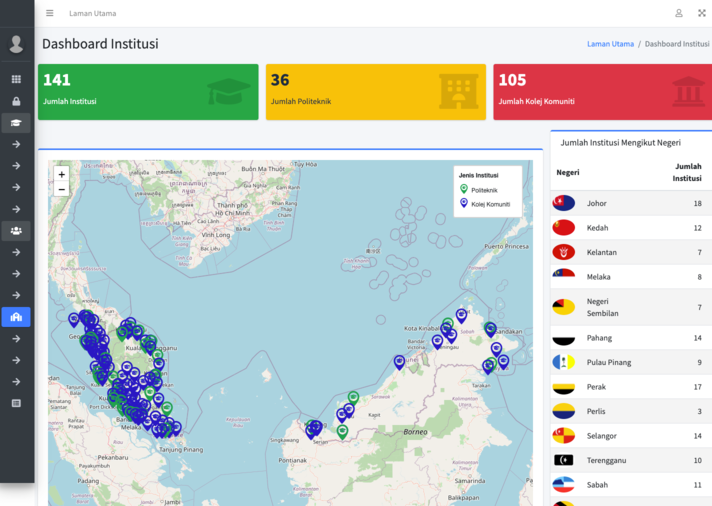Enter fullscreen using the expand arrows icon

701,13
